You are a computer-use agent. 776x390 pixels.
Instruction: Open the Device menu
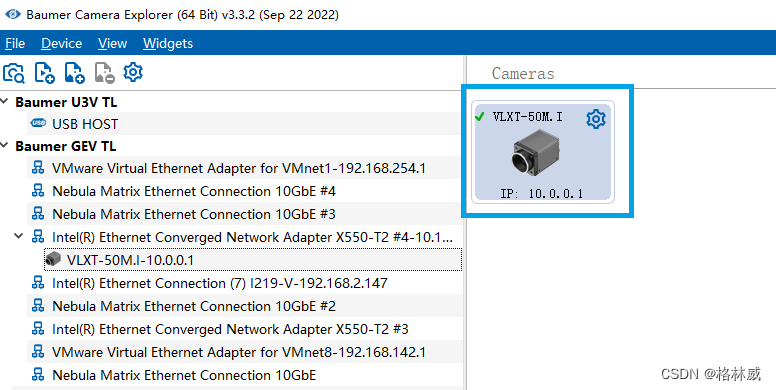61,44
